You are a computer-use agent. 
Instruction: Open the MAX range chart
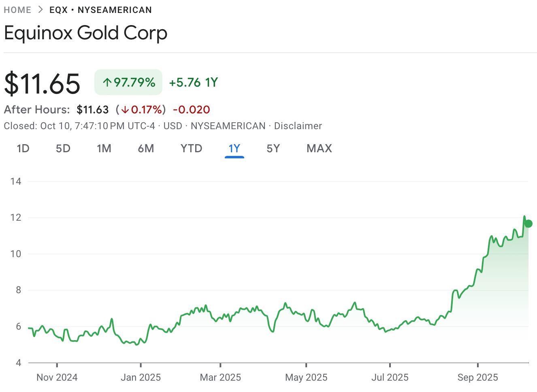click(x=319, y=149)
